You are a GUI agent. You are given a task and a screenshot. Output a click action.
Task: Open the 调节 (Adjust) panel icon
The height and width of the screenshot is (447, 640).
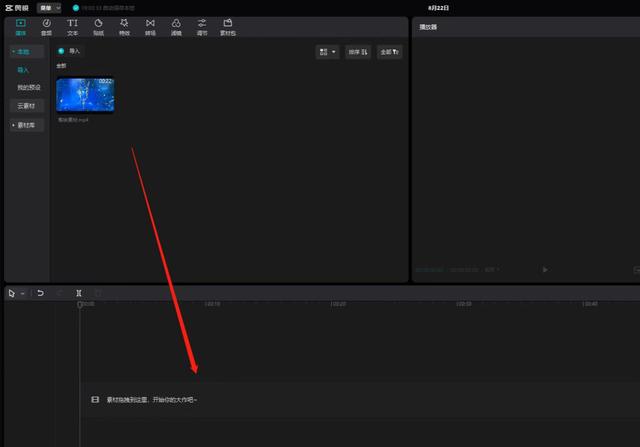(202, 26)
